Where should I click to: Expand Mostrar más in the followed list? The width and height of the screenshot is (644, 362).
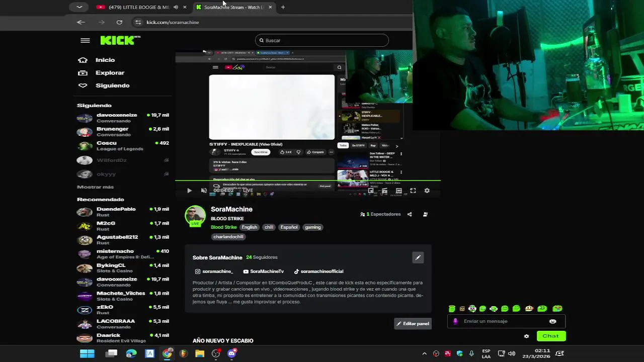click(95, 187)
